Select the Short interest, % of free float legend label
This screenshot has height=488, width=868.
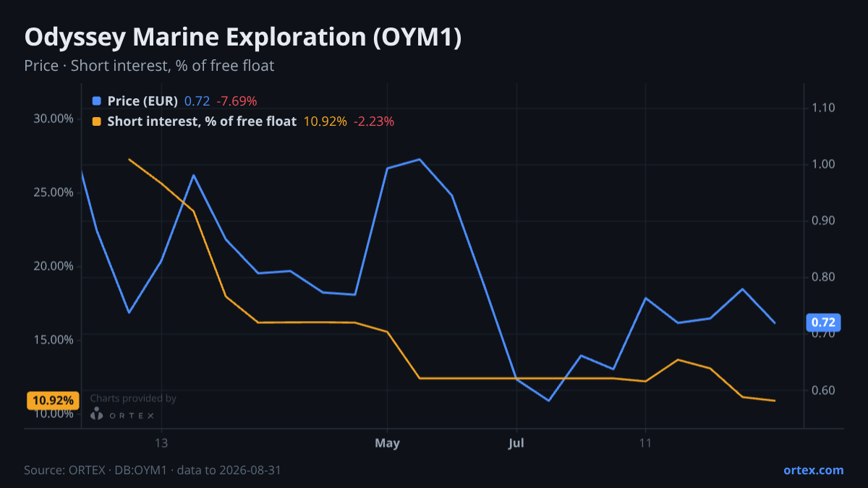pos(202,121)
